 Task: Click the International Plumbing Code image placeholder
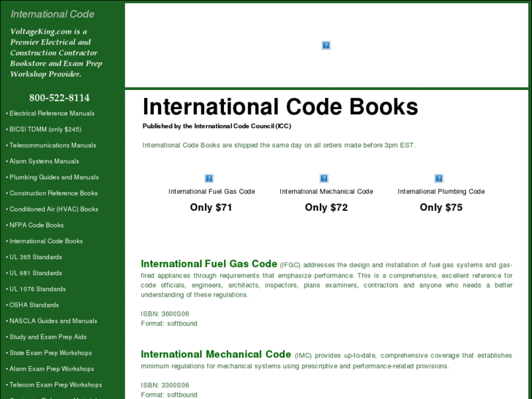click(x=438, y=179)
